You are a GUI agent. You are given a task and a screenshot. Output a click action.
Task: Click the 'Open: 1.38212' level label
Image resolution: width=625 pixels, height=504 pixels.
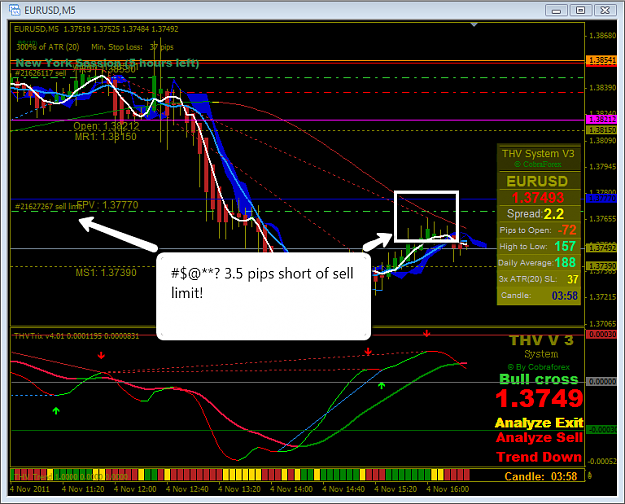(106, 126)
